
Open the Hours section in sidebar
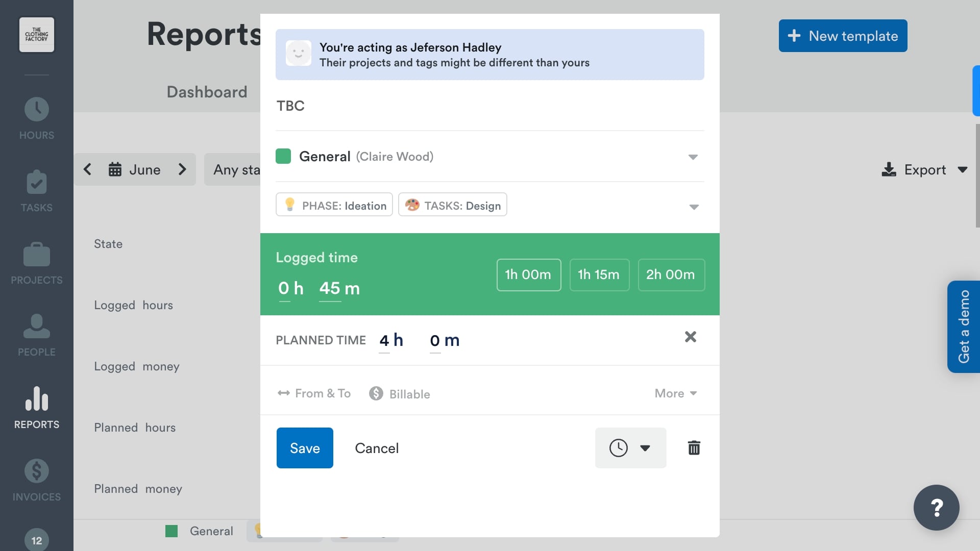[36, 118]
